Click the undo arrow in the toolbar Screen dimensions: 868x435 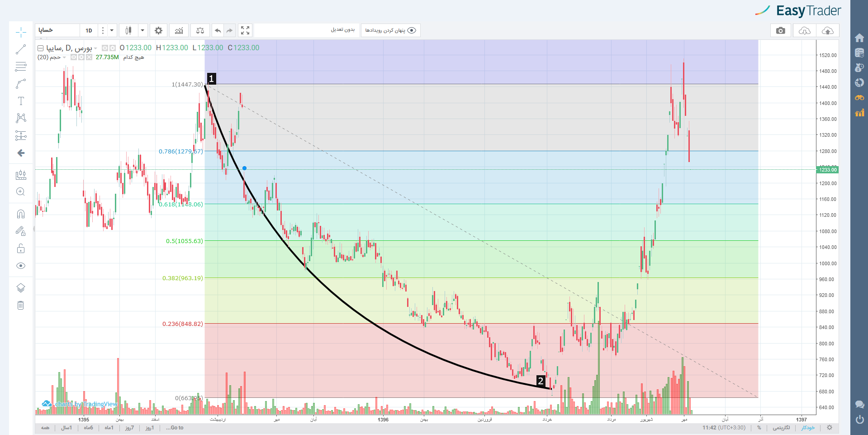click(x=218, y=30)
